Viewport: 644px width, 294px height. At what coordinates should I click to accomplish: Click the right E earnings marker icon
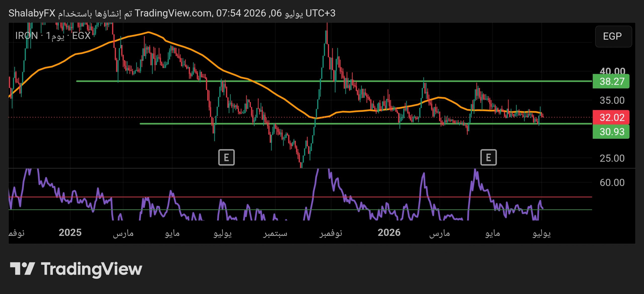489,158
